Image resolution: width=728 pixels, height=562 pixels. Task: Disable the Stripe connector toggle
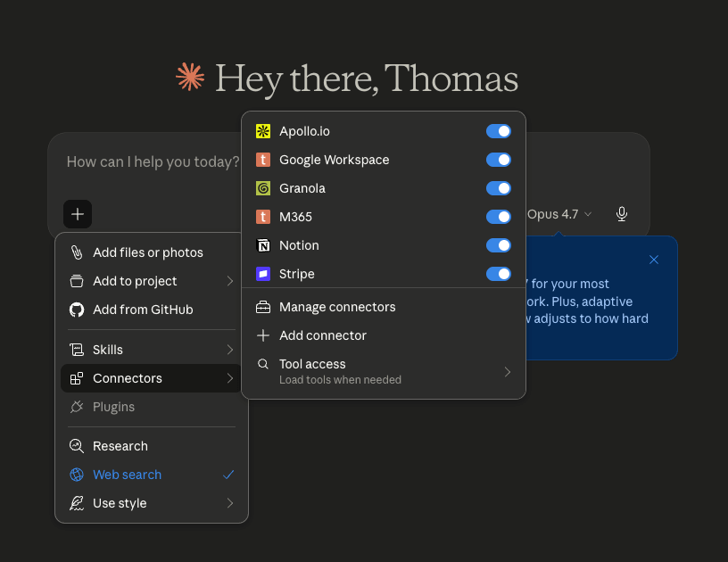pos(499,274)
